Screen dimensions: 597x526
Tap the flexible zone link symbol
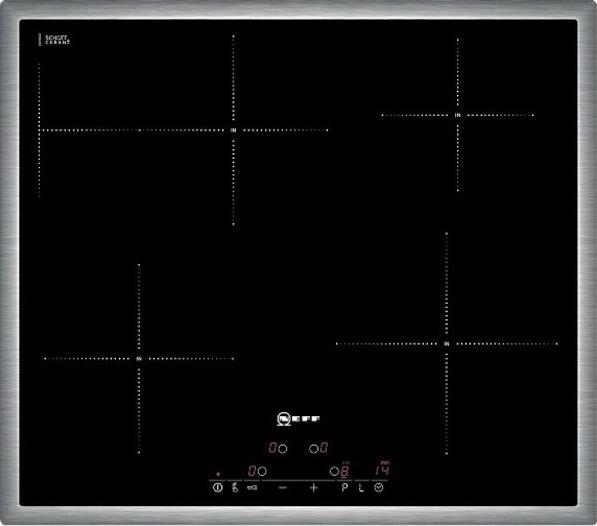[x=252, y=487]
